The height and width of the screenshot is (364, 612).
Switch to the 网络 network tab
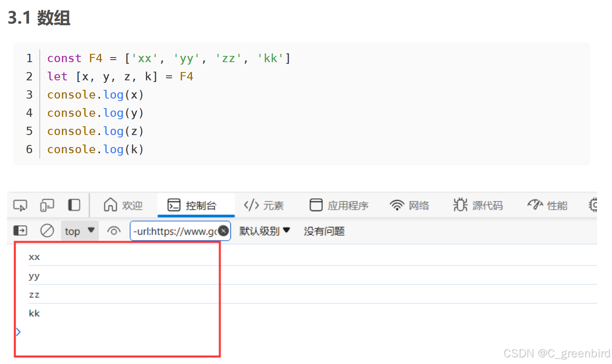409,205
